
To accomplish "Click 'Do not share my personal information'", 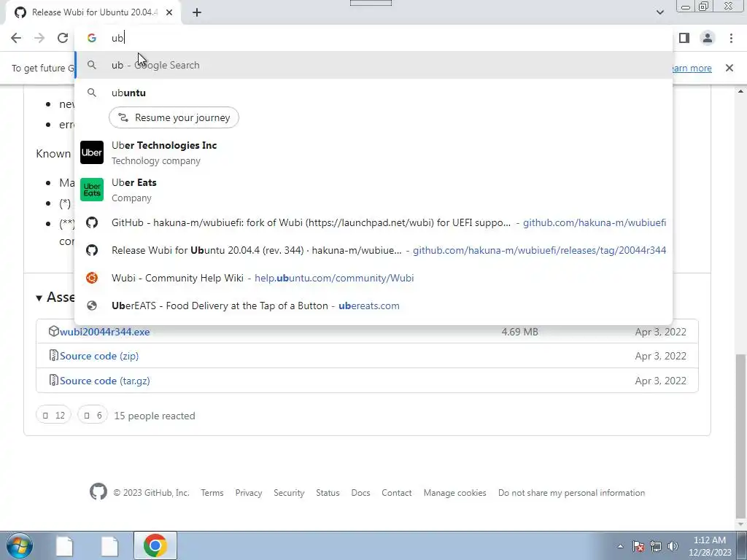I will tap(572, 493).
